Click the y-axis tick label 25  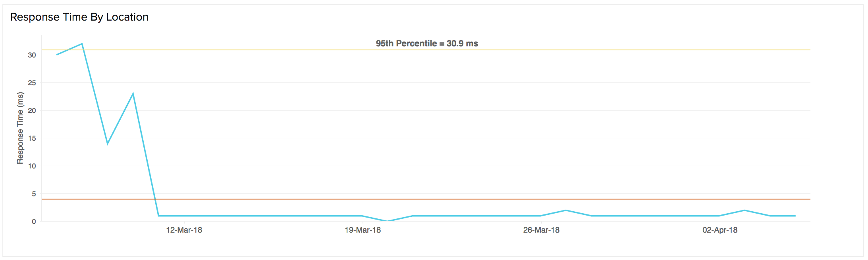click(x=32, y=83)
